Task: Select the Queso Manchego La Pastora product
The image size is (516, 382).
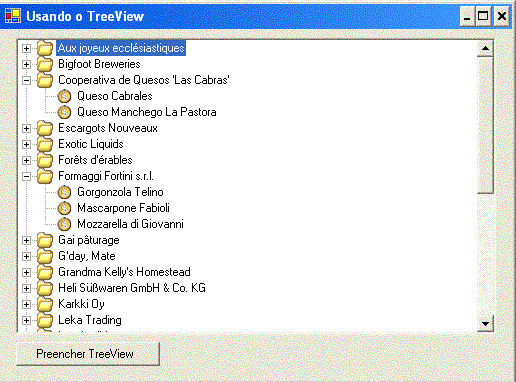Action: pos(147,112)
